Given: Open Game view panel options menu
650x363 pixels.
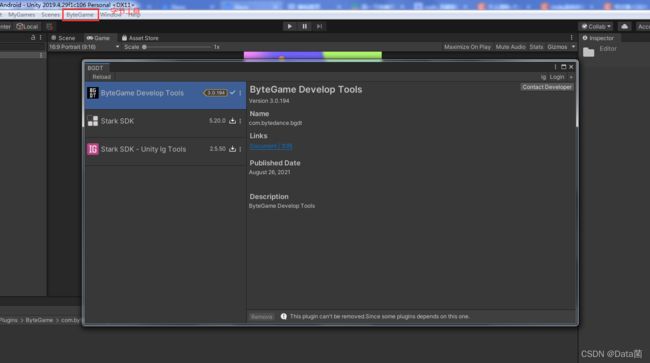Looking at the screenshot, I should click(571, 38).
